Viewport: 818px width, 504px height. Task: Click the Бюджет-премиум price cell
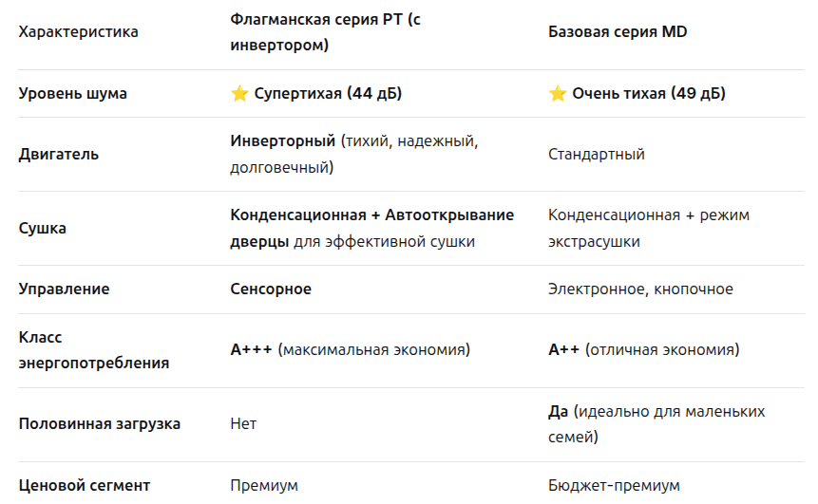pos(614,486)
